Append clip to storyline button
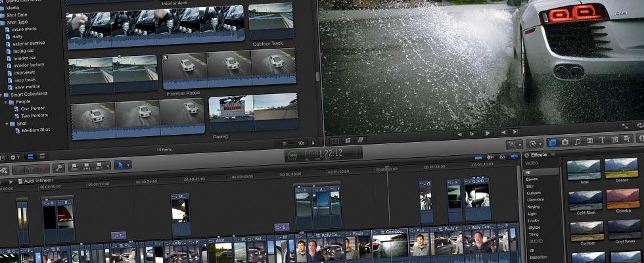The height and width of the screenshot is (263, 644). coord(99,166)
